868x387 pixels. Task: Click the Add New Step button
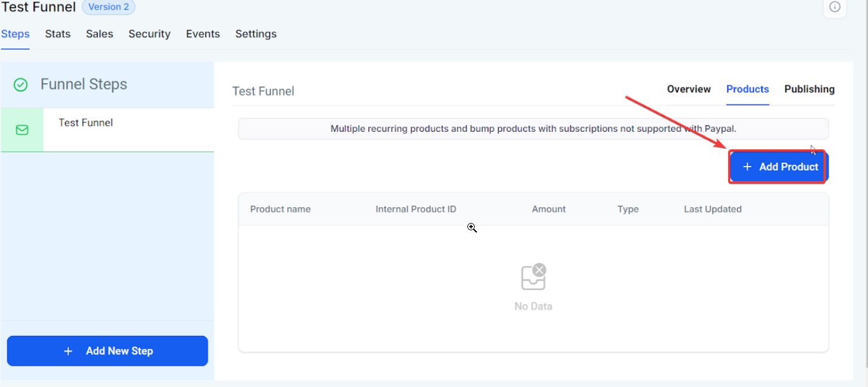coord(107,351)
